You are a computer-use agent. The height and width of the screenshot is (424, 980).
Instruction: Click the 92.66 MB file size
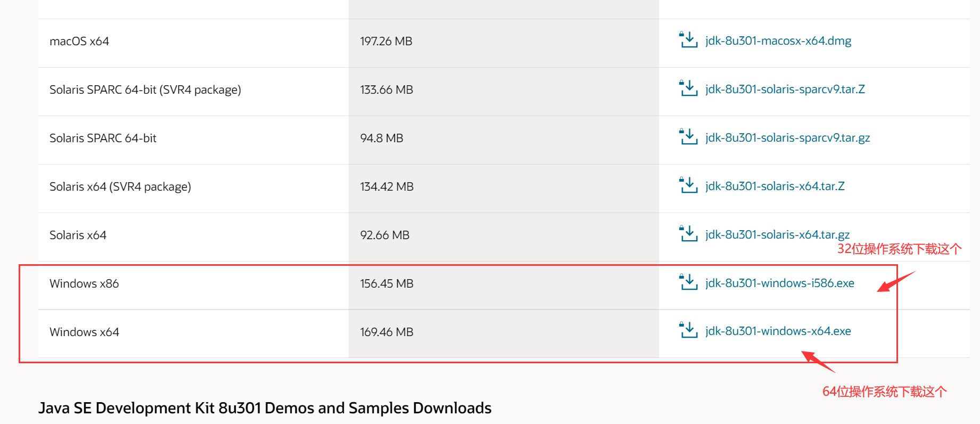(x=385, y=235)
